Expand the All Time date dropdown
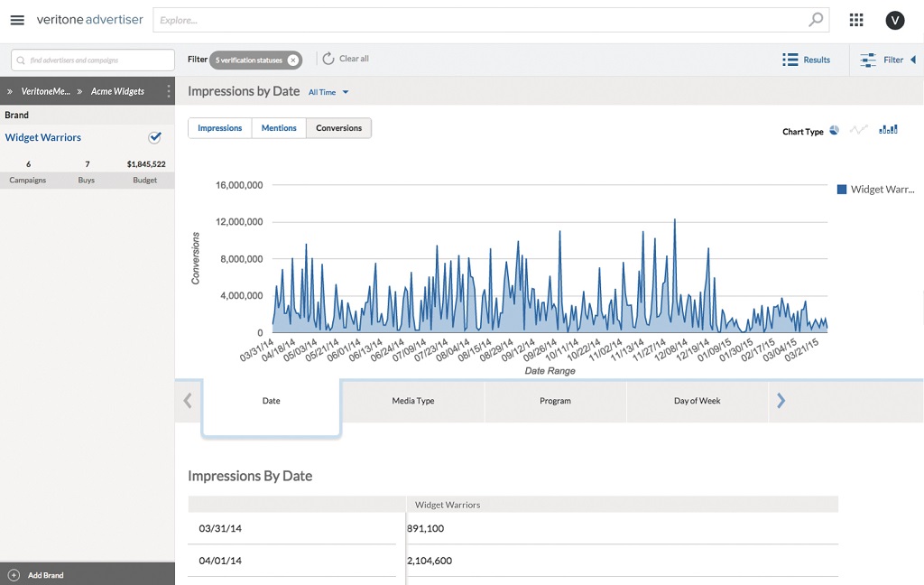This screenshot has height=585, width=924. 328,92
